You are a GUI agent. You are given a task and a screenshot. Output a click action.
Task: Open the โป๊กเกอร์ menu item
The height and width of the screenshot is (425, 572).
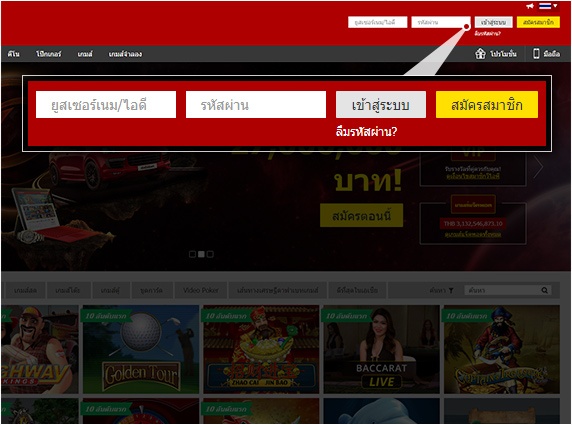point(49,54)
